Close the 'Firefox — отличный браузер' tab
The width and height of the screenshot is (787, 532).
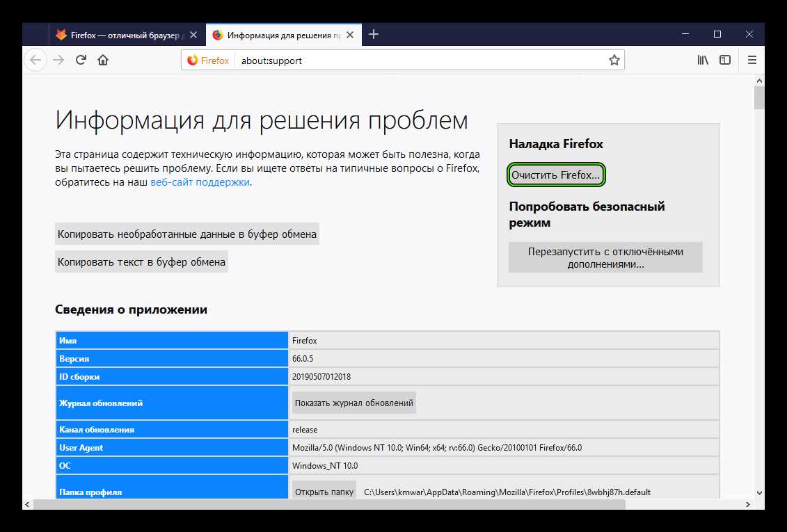point(193,35)
